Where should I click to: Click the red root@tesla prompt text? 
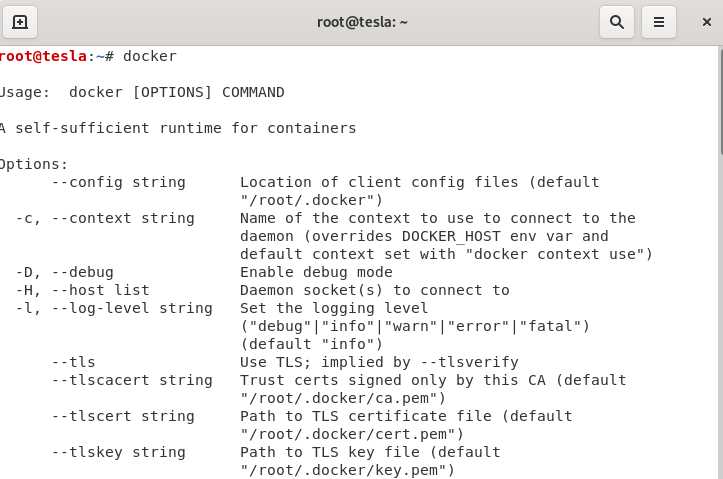[43, 56]
